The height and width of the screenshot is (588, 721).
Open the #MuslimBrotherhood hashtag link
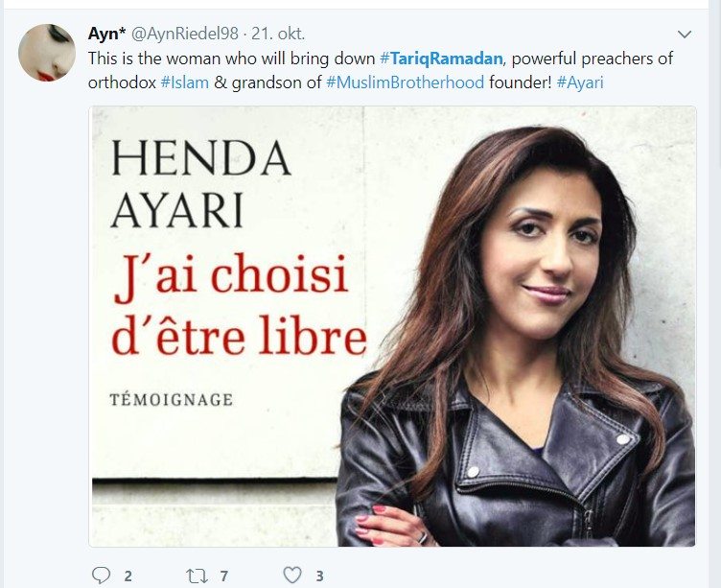tap(406, 82)
